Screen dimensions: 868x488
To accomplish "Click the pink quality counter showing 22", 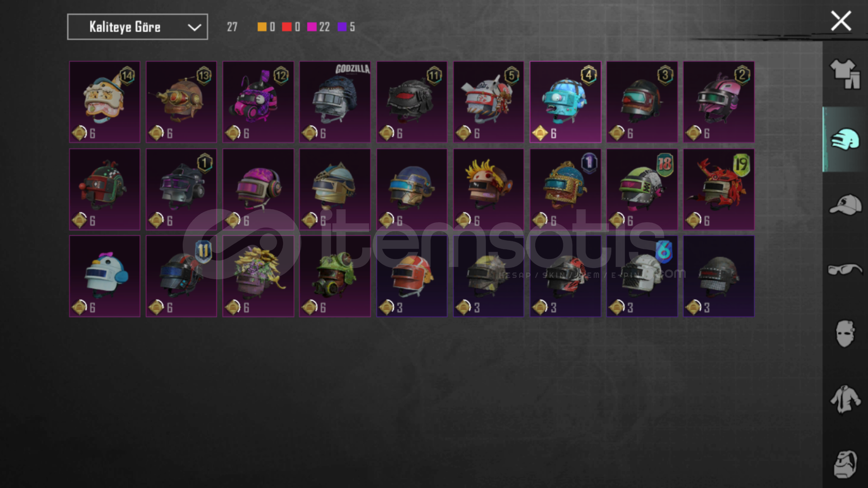I will click(318, 27).
